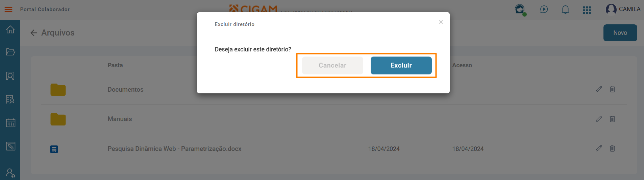Click the Cancelar button

click(x=332, y=65)
